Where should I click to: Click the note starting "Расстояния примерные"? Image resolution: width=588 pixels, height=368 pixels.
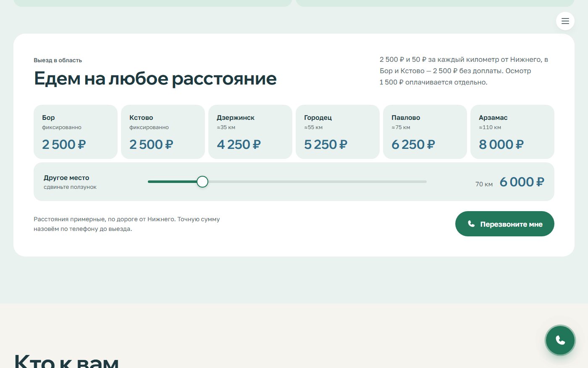click(127, 224)
